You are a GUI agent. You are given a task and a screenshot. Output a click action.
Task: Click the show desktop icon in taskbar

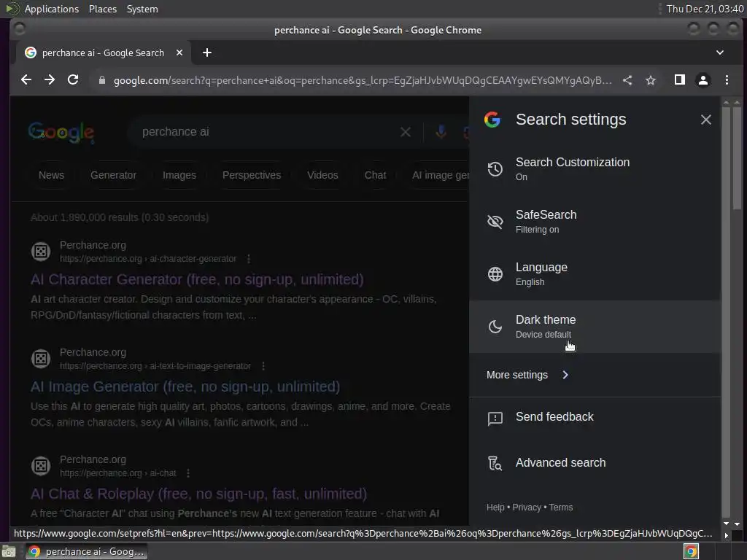[9, 551]
